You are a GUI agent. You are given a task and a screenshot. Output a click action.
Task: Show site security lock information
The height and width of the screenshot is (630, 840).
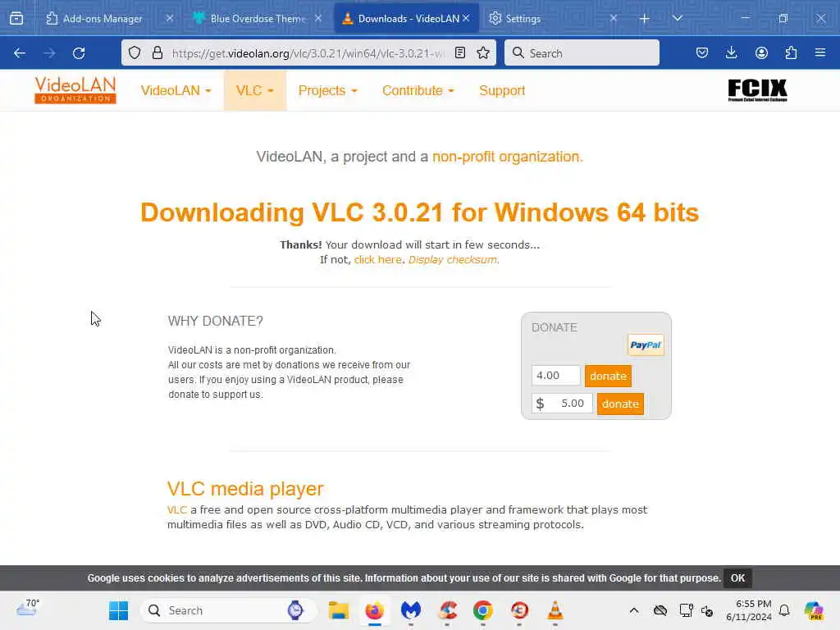157,52
